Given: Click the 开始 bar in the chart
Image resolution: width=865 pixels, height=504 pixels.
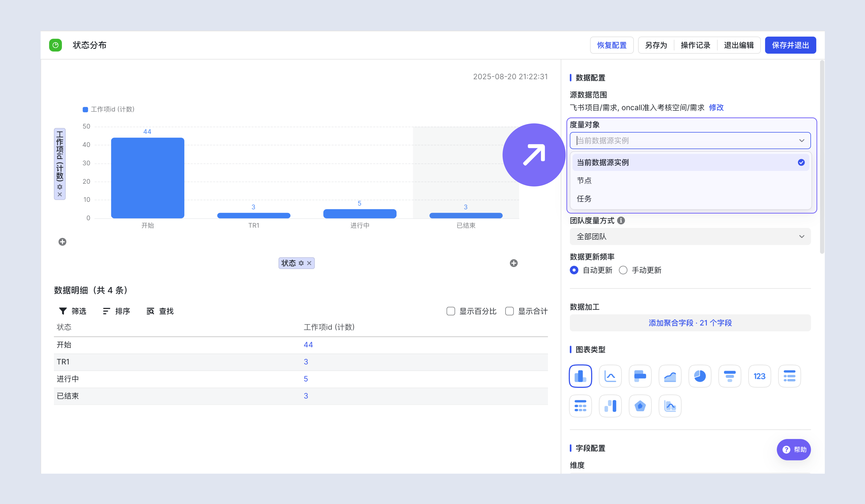Looking at the screenshot, I should 147,178.
